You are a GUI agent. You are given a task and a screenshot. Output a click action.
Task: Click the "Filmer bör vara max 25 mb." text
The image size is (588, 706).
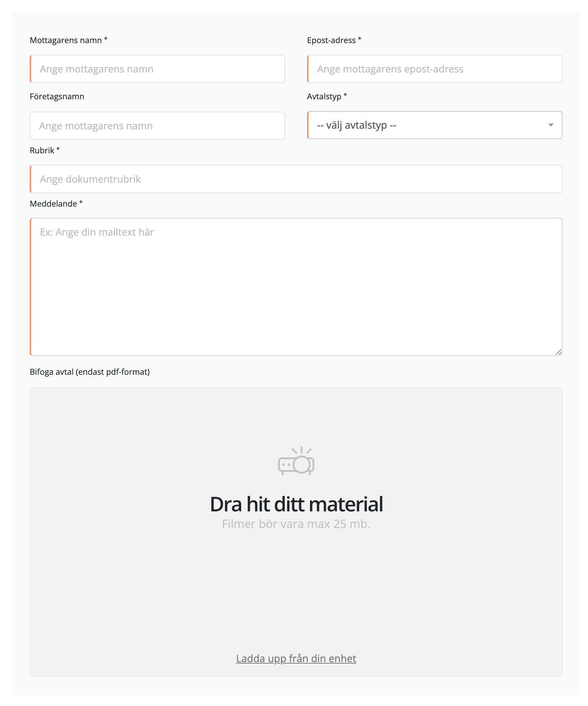[x=296, y=524]
